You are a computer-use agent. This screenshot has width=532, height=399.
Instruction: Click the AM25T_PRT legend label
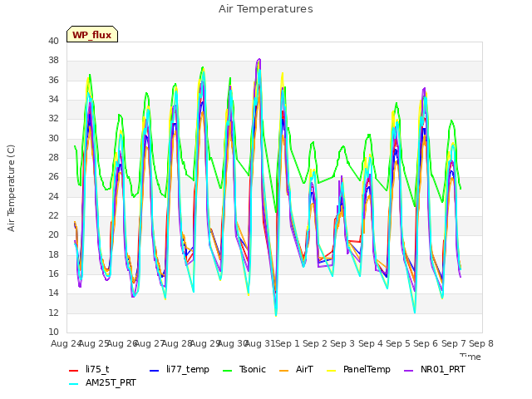111,382
